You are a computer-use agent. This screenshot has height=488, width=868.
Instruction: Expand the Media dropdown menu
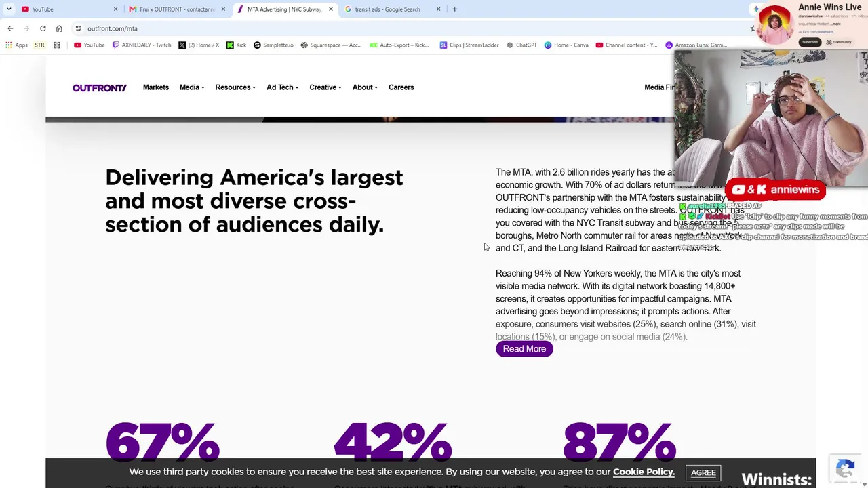pyautogui.click(x=192, y=87)
